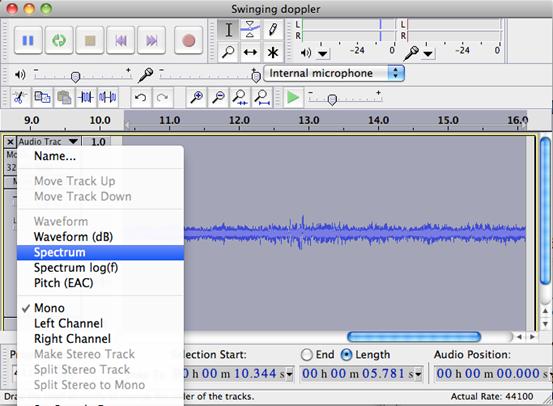The image size is (553, 406).
Task: Click the Pause button
Action: point(28,40)
